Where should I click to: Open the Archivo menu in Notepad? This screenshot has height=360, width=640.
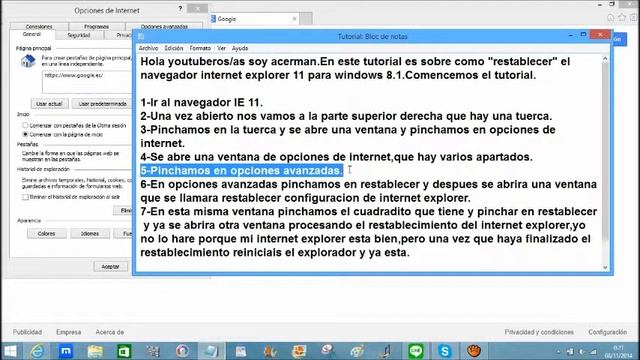[148, 48]
